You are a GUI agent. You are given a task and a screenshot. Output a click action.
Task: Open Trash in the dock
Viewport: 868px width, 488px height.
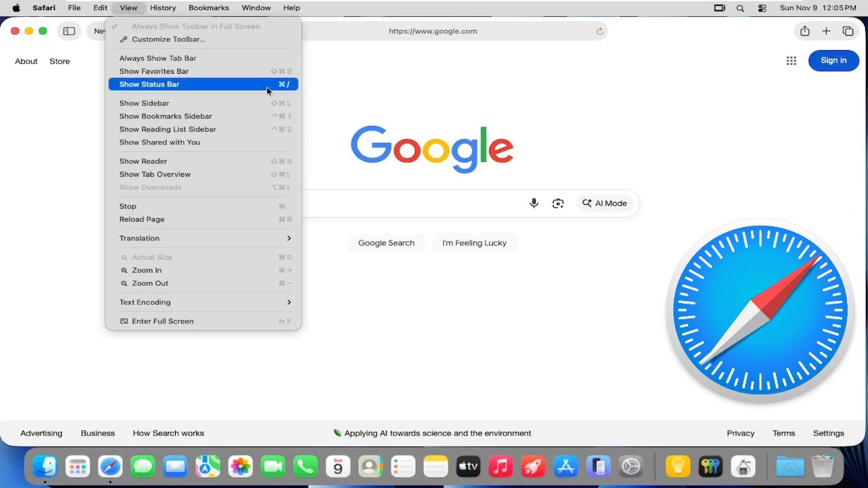[823, 466]
